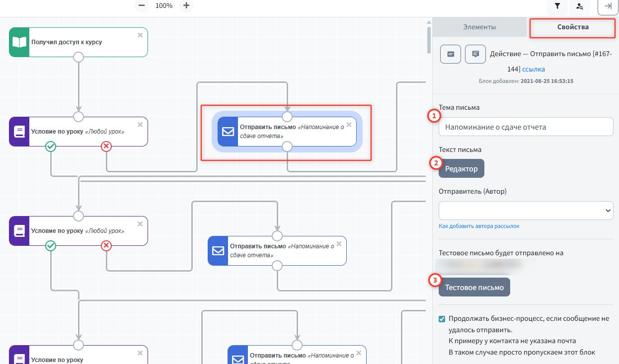
Task: Delete the Получил доступ к курсу block
Action: click(140, 35)
